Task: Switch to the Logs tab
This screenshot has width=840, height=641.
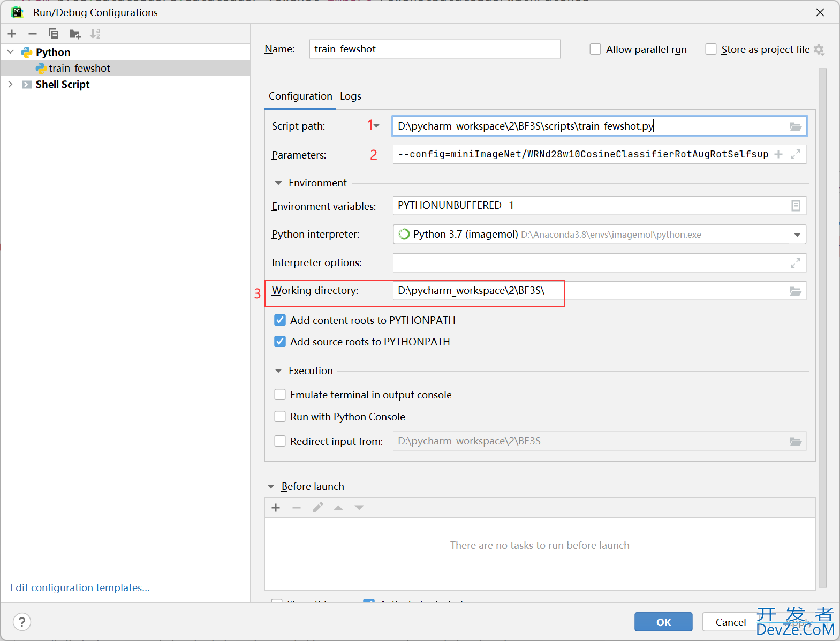Action: (x=351, y=96)
